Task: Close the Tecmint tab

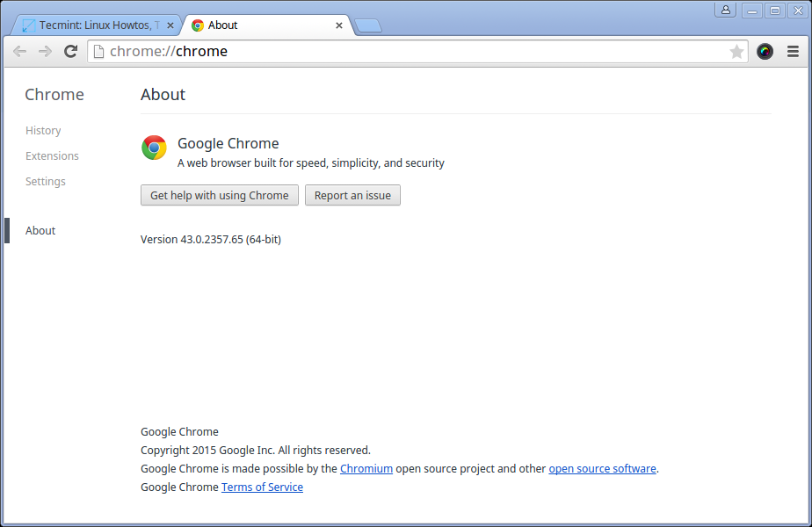Action: [170, 25]
